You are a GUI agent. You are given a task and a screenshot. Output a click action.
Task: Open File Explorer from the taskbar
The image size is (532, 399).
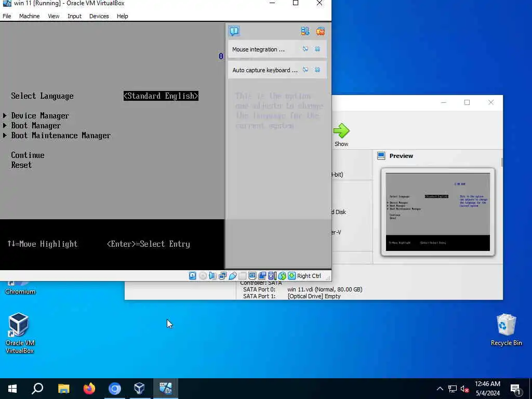click(x=63, y=389)
